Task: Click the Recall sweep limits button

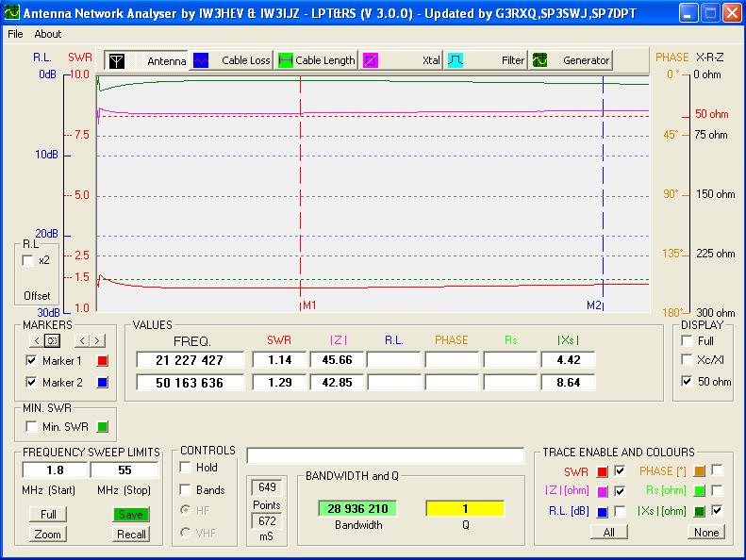Action: point(131,535)
